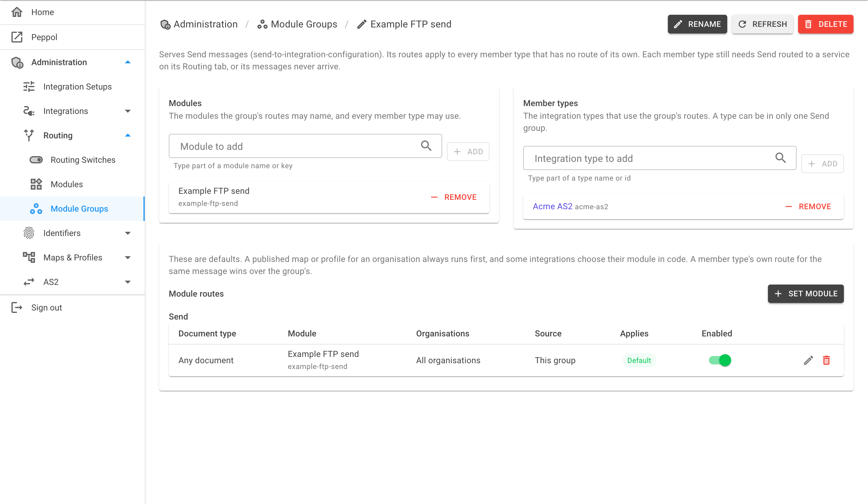Go to Modules in sidebar
The width and height of the screenshot is (868, 504).
[72, 184]
